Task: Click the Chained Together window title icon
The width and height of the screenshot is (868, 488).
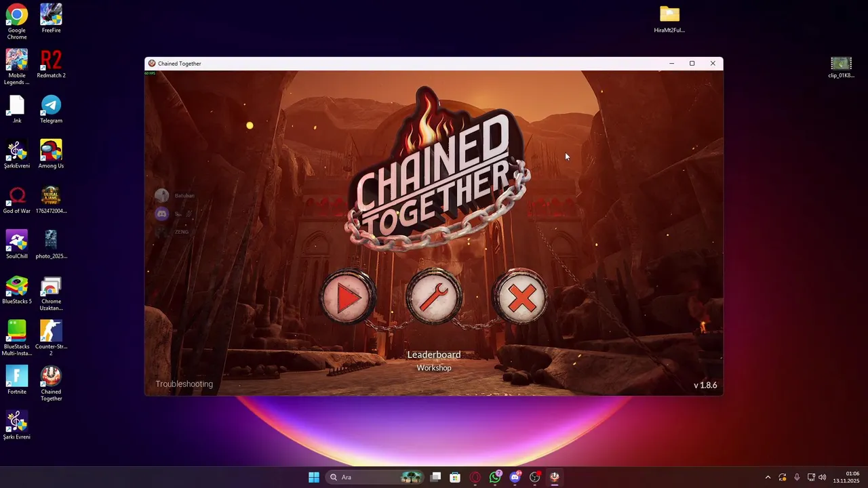Action: point(152,64)
